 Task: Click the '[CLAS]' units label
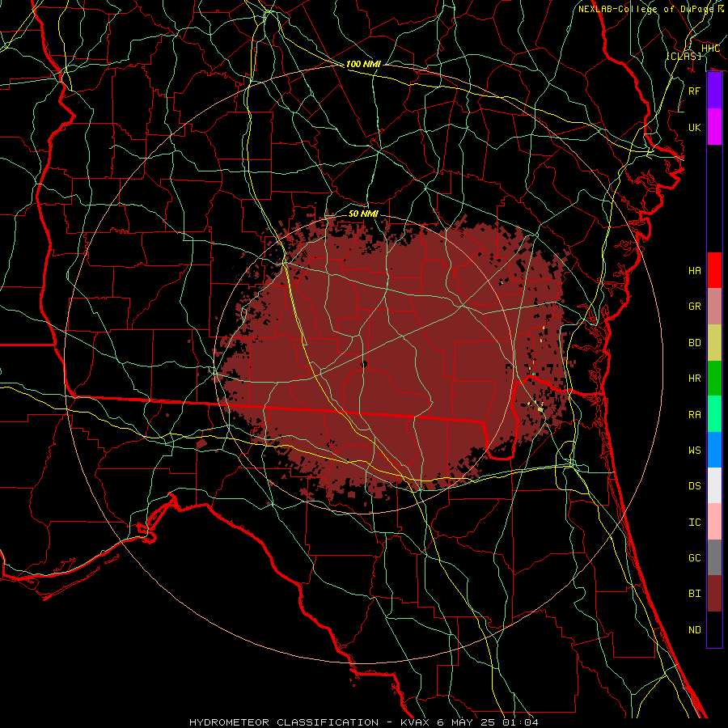684,56
